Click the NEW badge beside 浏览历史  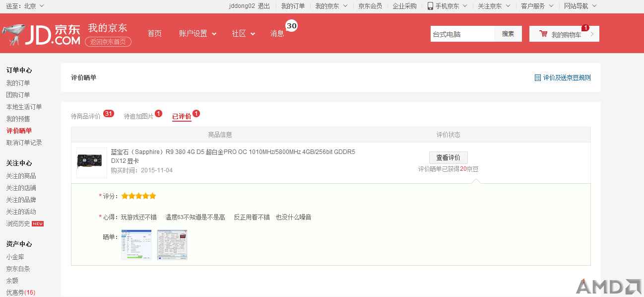coord(38,223)
